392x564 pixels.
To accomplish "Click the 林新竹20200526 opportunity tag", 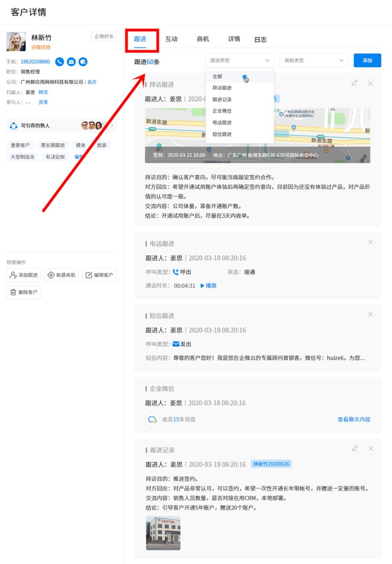I will coord(271,464).
